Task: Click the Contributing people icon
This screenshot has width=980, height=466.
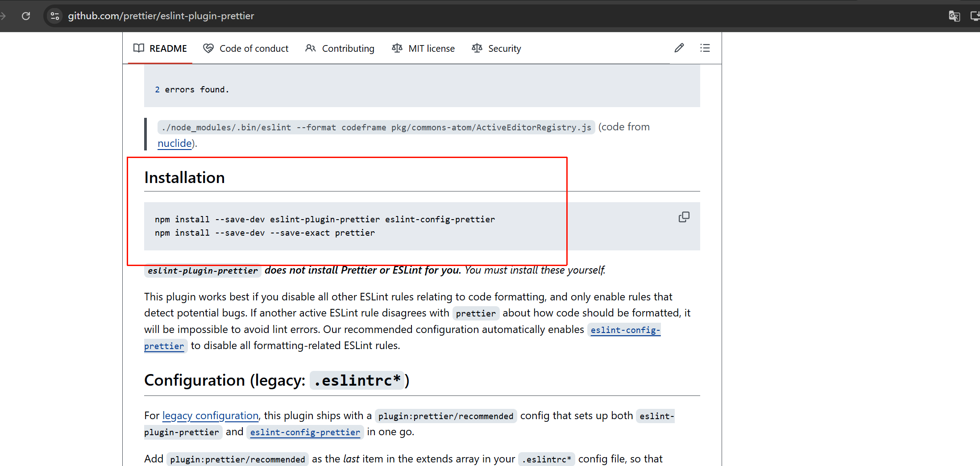Action: tap(311, 48)
